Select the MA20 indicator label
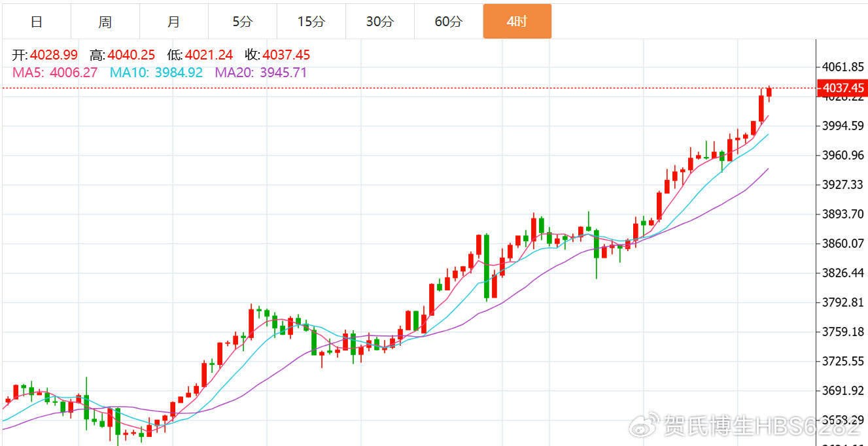Viewport: 868px width, 446px height. (234, 73)
